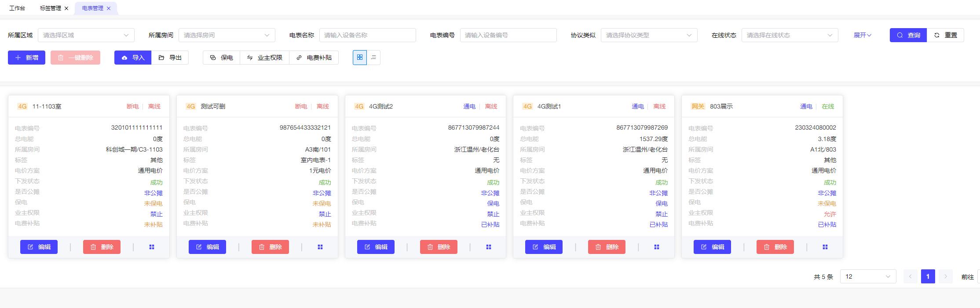Open more actions for 11-1103室 card
Image resolution: width=980 pixels, height=308 pixels.
152,247
